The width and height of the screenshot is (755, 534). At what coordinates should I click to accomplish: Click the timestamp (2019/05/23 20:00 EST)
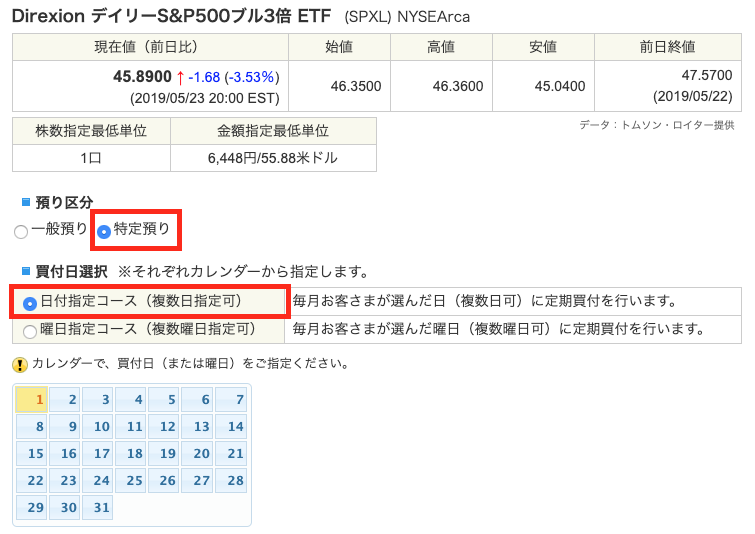[205, 99]
